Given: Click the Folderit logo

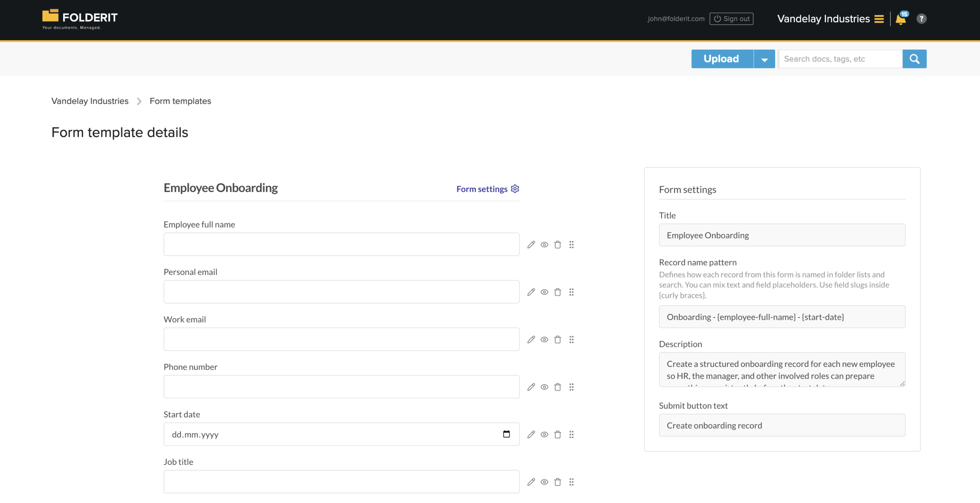Looking at the screenshot, I should coord(80,19).
